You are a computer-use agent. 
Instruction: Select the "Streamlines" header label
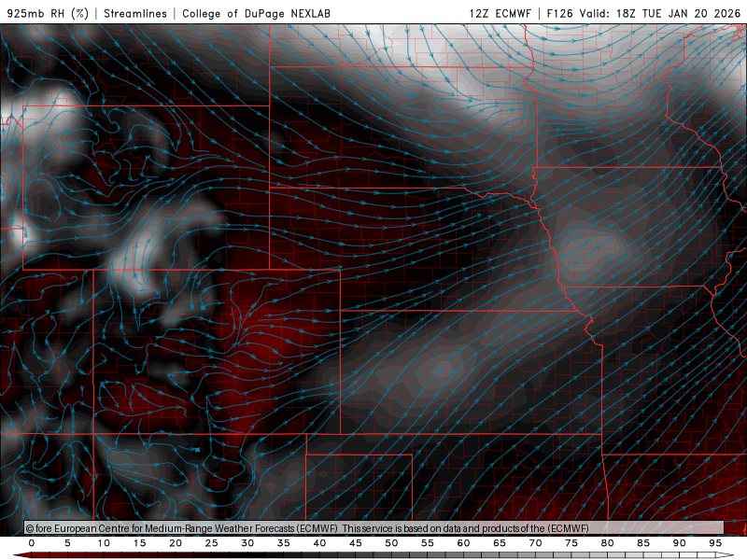click(x=135, y=13)
